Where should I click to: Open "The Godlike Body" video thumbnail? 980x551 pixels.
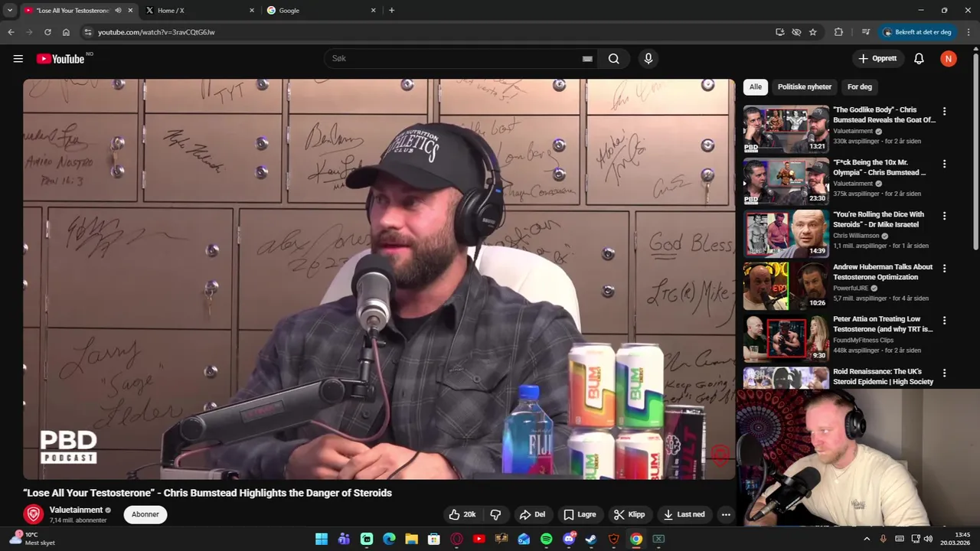pos(786,129)
